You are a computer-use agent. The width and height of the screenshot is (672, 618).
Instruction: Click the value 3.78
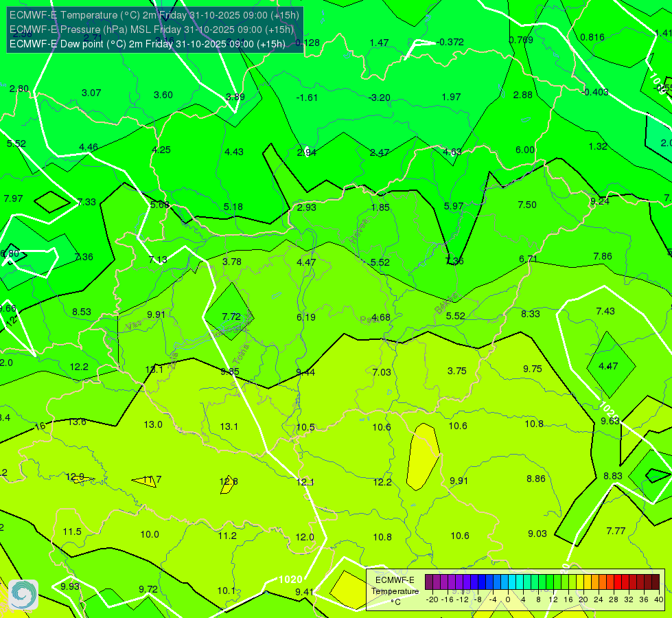(232, 262)
